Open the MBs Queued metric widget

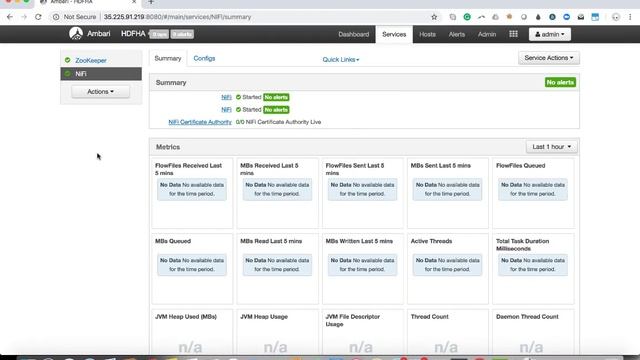tap(192, 269)
